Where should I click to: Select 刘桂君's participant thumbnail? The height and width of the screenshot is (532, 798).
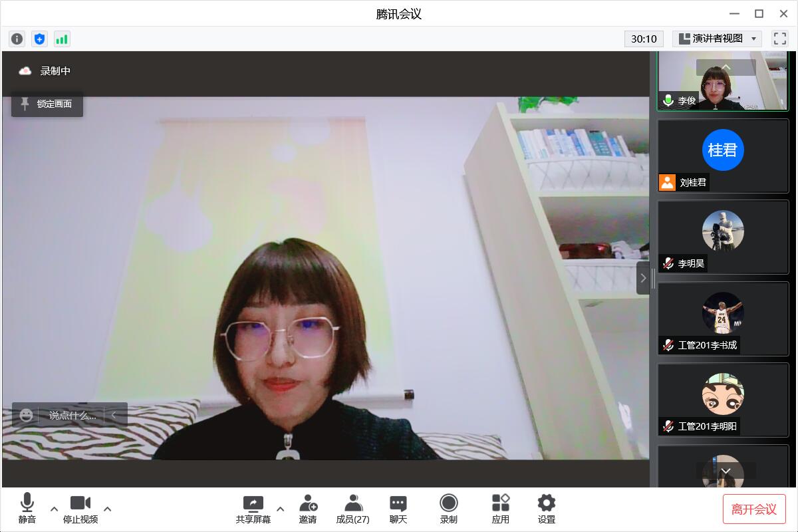point(723,156)
